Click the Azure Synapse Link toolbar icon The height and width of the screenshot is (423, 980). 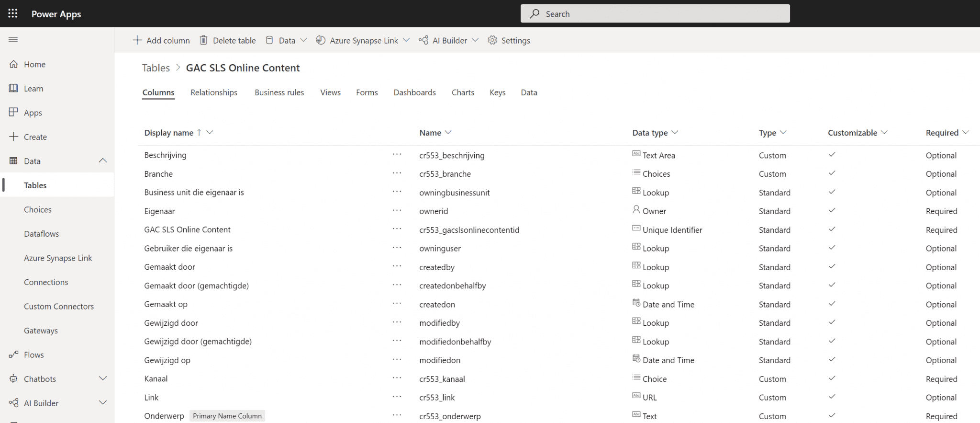pos(321,40)
